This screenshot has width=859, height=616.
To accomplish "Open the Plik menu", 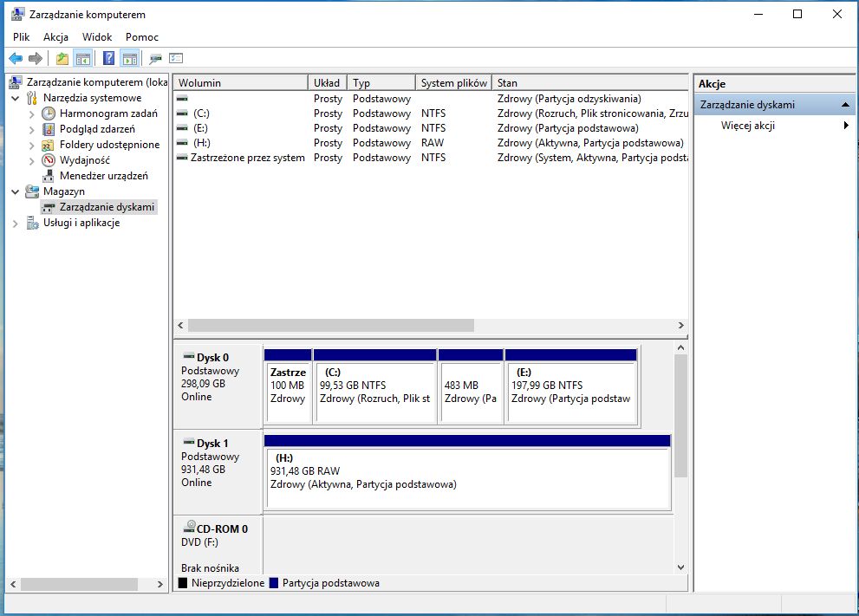I will (x=22, y=36).
